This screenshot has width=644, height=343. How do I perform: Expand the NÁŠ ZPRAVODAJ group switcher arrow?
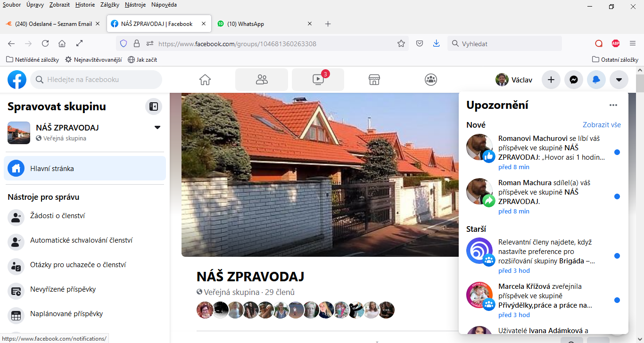[x=157, y=128]
